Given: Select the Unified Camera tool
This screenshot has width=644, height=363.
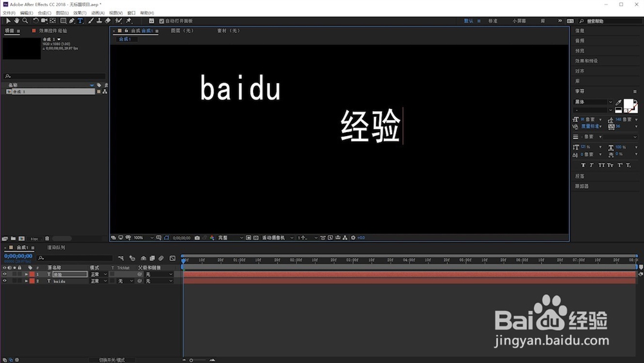Looking at the screenshot, I should click(44, 21).
